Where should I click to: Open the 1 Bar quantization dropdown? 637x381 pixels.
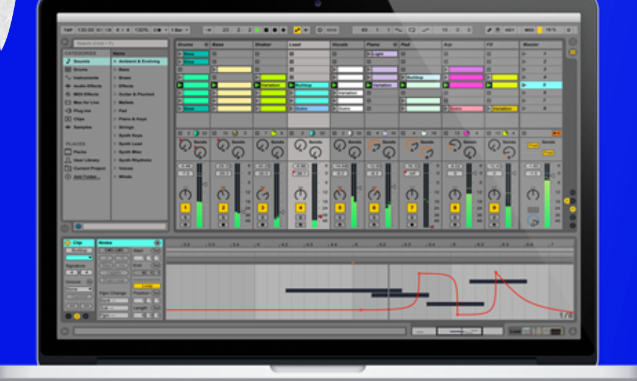(179, 30)
